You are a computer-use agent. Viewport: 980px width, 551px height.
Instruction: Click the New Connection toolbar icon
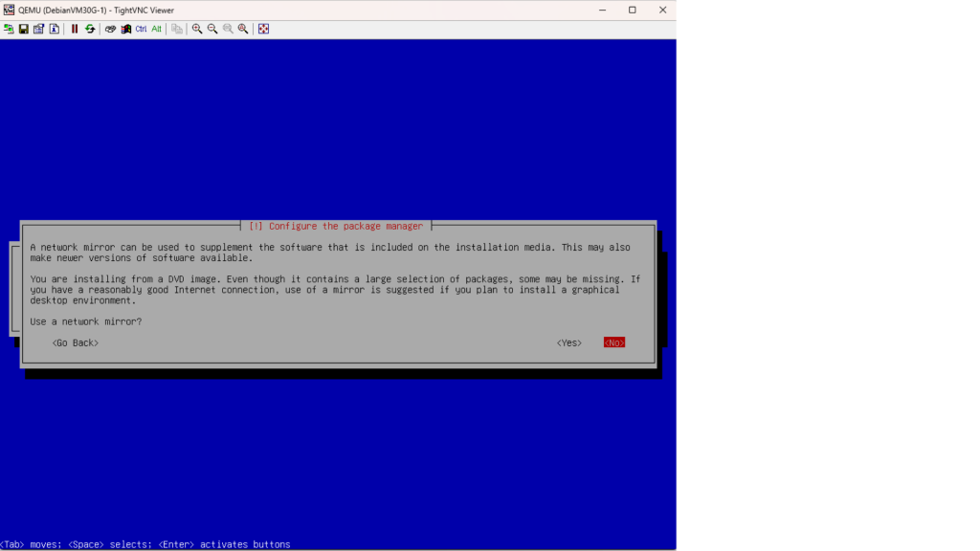(x=9, y=29)
